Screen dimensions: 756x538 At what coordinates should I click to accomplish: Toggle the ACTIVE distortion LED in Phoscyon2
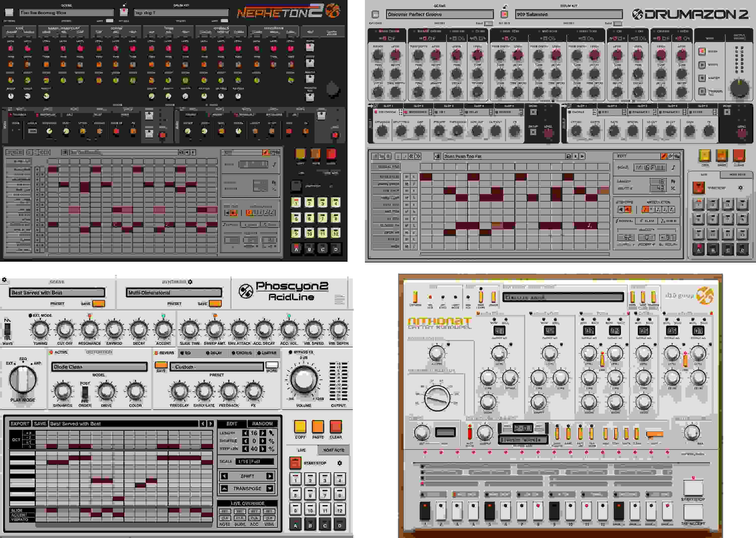coord(51,352)
